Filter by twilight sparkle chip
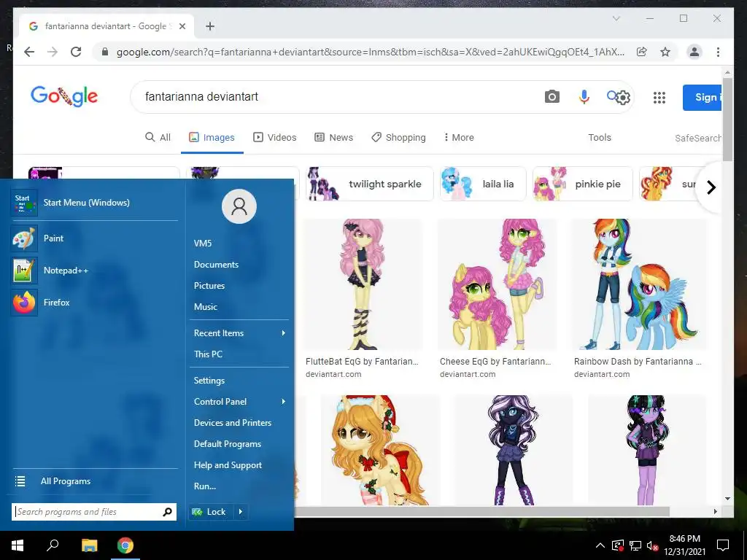 (x=370, y=184)
